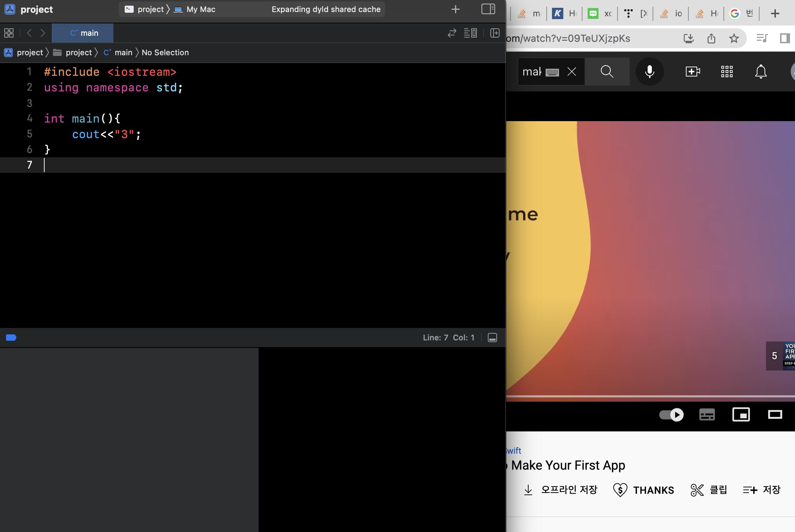Add an editor on the right

tap(495, 33)
